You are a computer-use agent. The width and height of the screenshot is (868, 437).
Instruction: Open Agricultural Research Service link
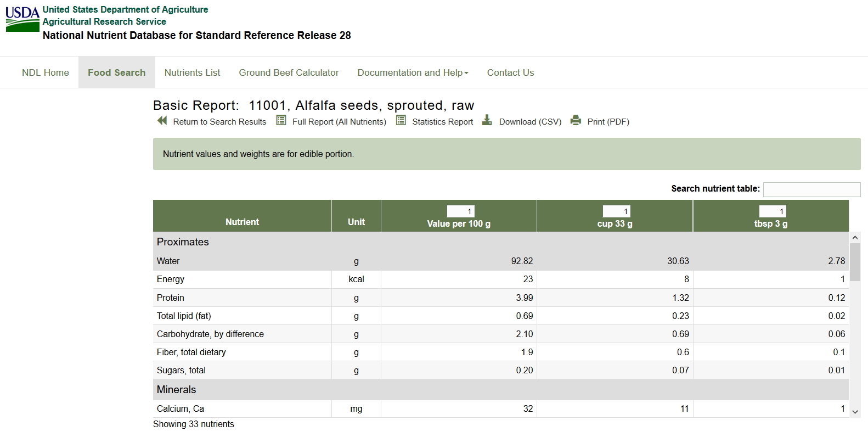pyautogui.click(x=104, y=21)
